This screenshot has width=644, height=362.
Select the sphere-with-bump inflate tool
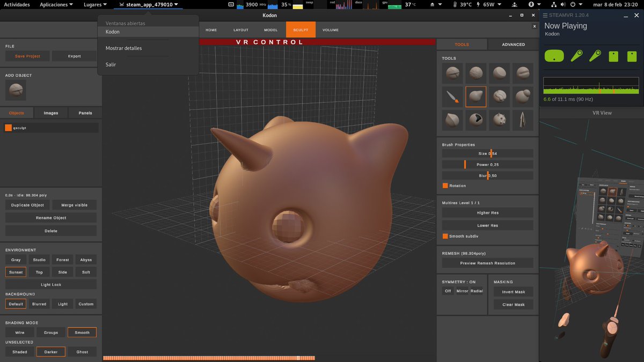click(x=523, y=97)
